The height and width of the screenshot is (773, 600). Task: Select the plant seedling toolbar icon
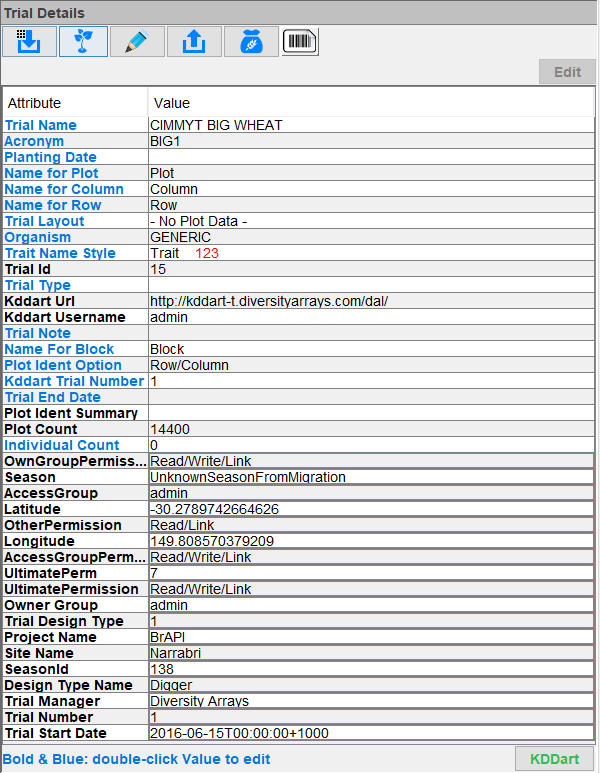[x=83, y=42]
